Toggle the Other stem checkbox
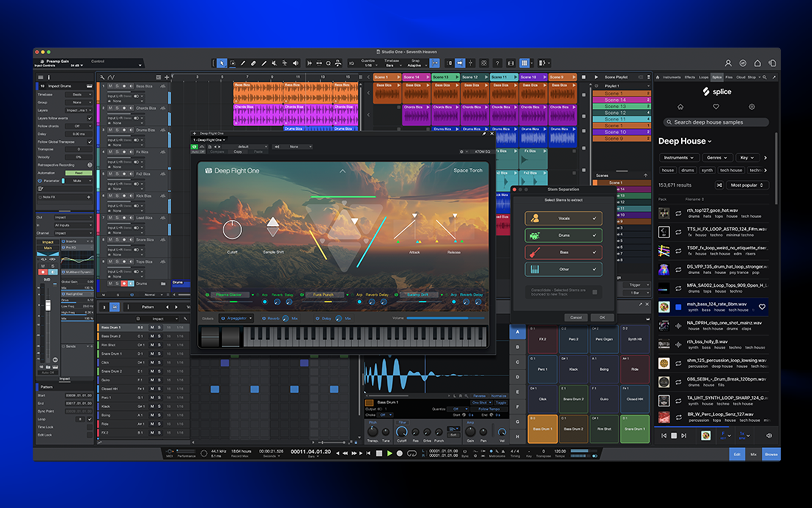 (x=594, y=269)
